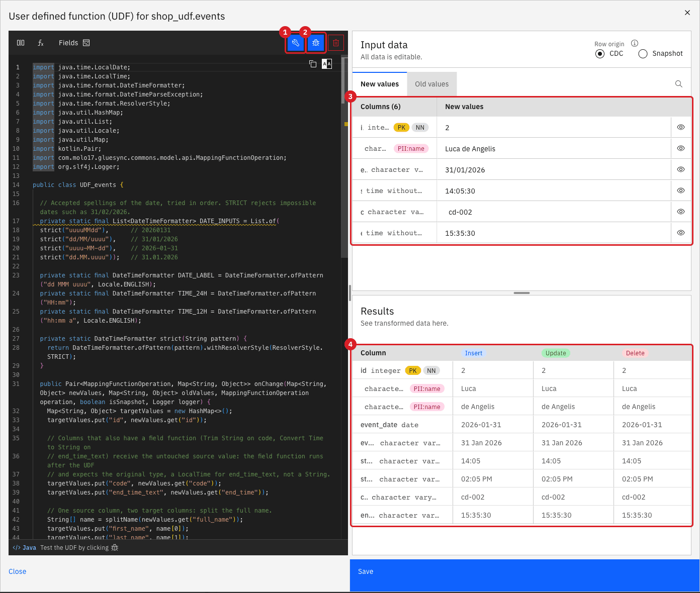Switch to the New values tab
Viewport: 700px width, 593px height.
coord(380,84)
